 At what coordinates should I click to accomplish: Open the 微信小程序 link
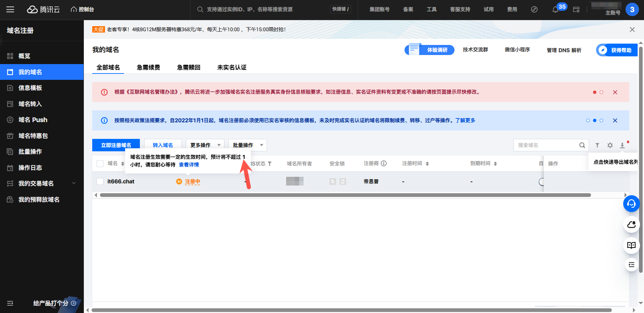click(517, 50)
